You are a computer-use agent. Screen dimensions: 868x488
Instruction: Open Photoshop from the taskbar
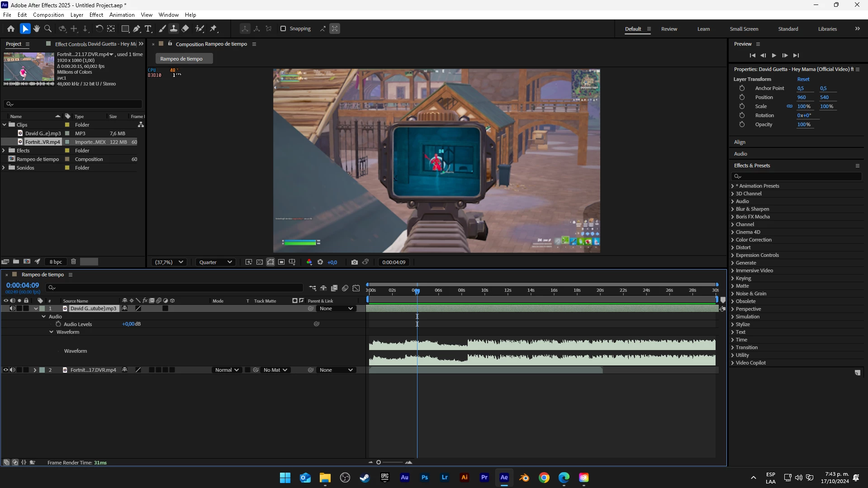[425, 478]
